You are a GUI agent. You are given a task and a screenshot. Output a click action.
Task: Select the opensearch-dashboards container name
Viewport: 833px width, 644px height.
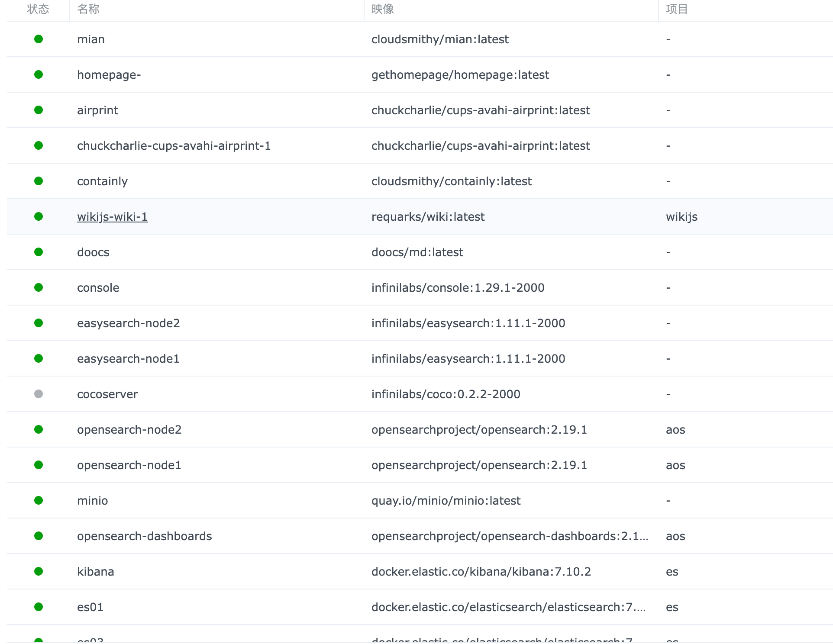[x=144, y=536]
